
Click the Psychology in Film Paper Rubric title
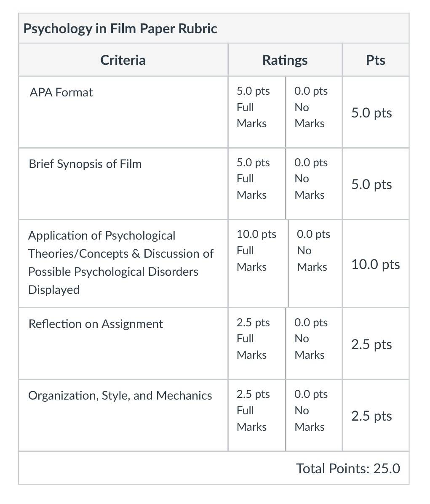point(120,29)
